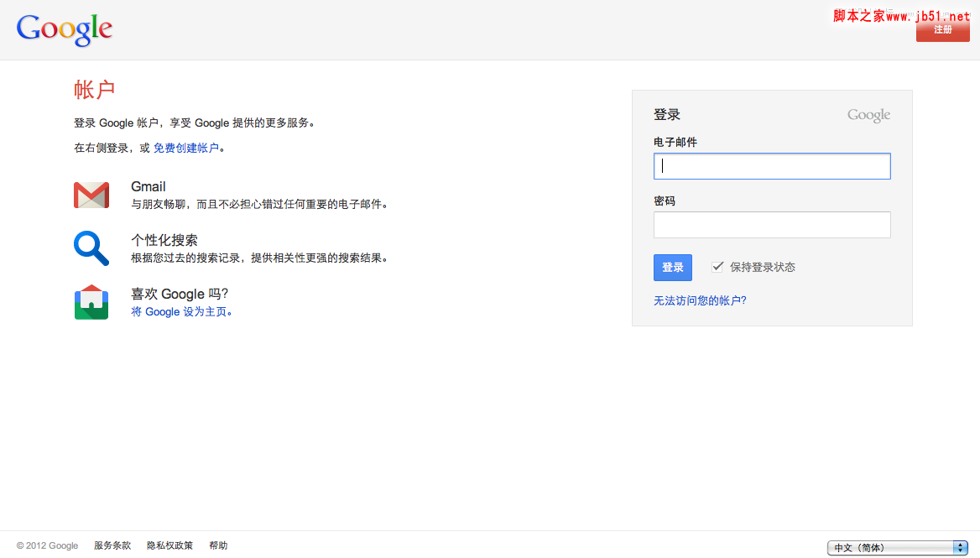Focus the 密码 password input field

pos(772,225)
